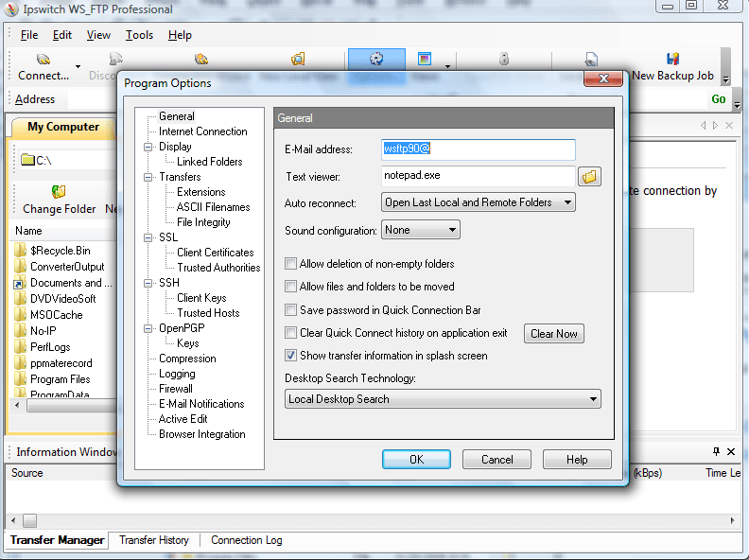Close the Program Options dialog
This screenshot has height=560, width=749.
[x=603, y=79]
